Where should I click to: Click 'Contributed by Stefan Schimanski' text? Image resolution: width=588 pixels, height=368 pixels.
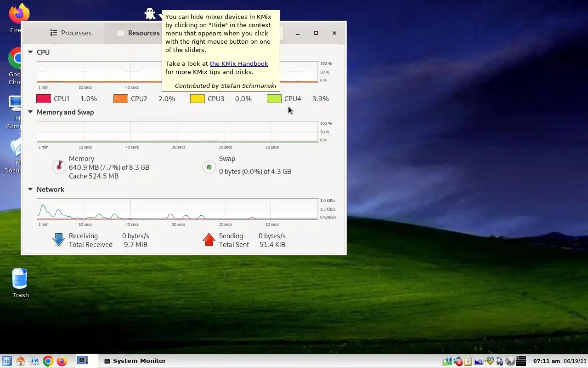(x=226, y=86)
